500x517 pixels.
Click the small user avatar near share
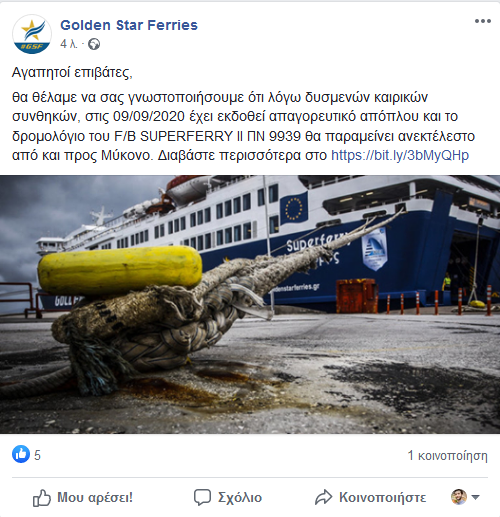[459, 497]
